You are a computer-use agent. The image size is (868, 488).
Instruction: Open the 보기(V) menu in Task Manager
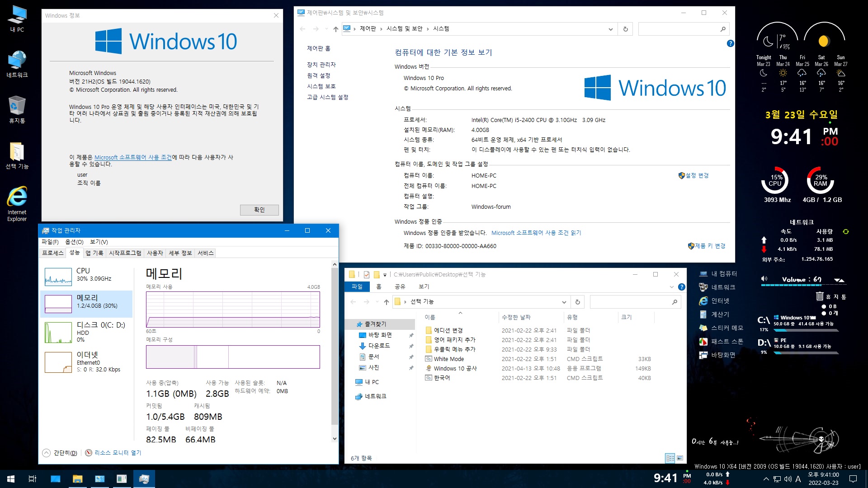(99, 242)
